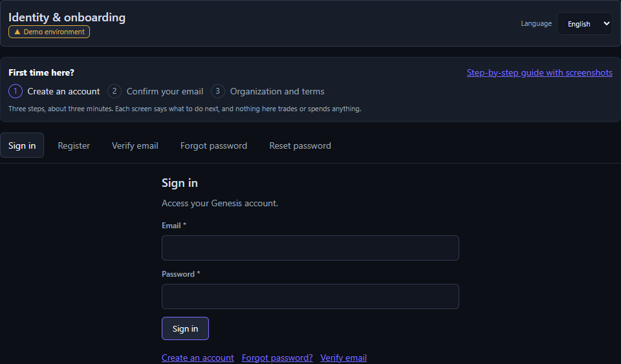Click the Demo environment badge
Image resolution: width=621 pixels, height=364 pixels.
[49, 32]
